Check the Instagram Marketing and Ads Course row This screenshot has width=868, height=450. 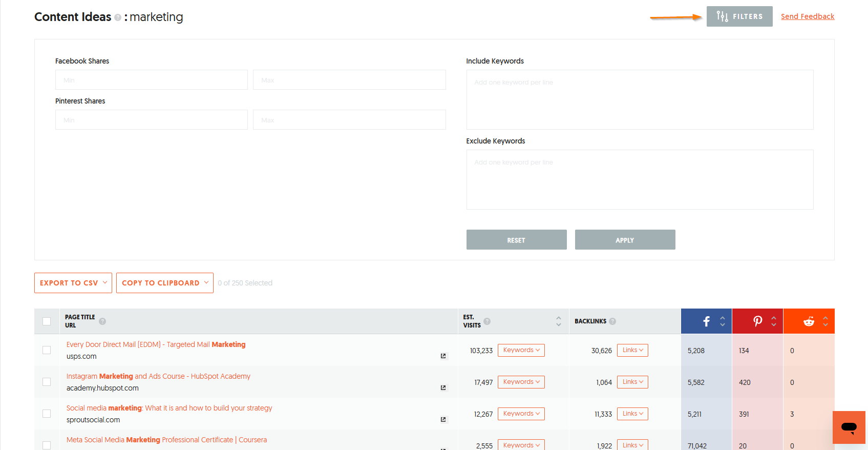pyautogui.click(x=47, y=382)
